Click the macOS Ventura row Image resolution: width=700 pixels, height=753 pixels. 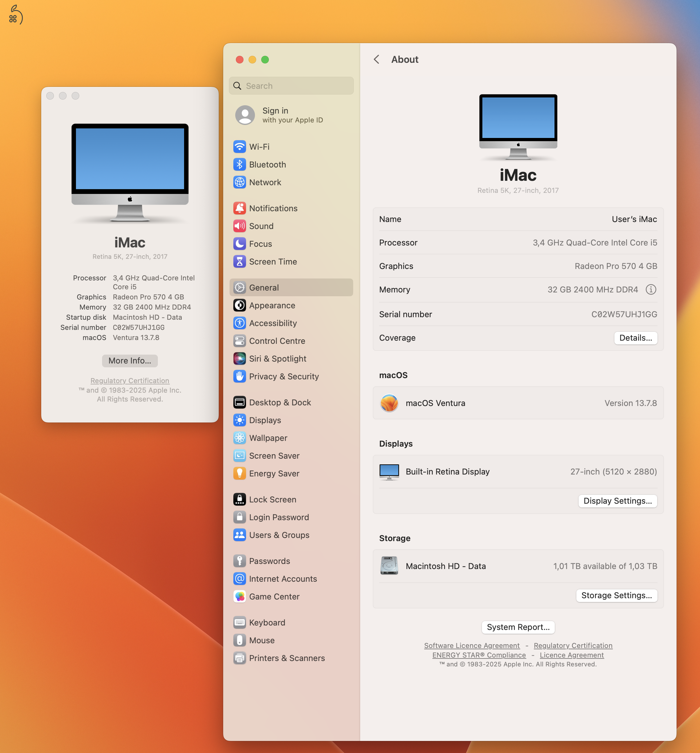[518, 403]
